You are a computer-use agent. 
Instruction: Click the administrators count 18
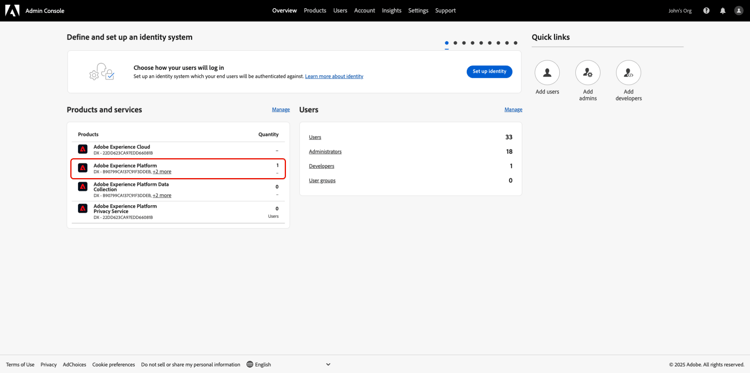click(509, 152)
